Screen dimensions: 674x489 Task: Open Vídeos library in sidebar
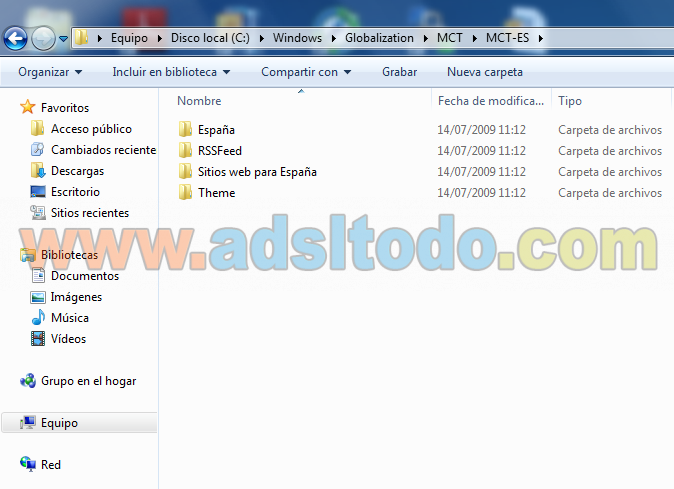pos(68,339)
